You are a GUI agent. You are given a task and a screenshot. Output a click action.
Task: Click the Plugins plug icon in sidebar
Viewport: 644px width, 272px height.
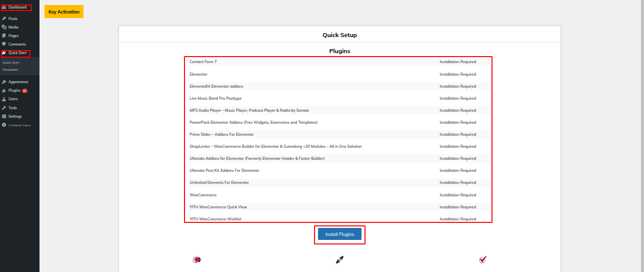pos(4,91)
